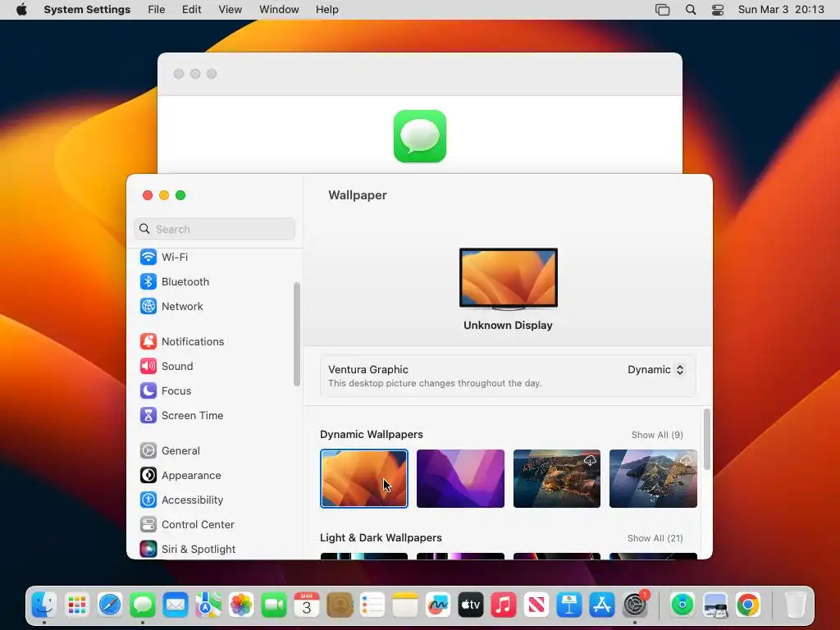840x630 pixels.
Task: Open Notes from the Dock
Action: pos(405,605)
